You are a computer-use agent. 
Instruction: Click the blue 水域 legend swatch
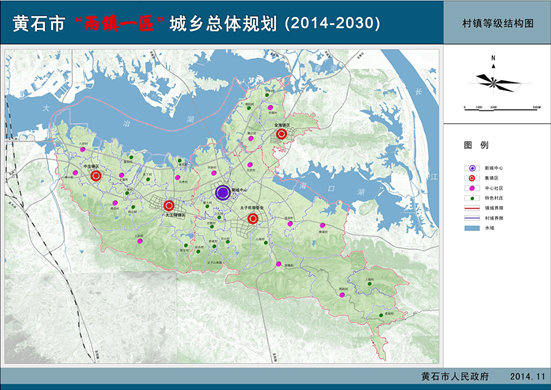pyautogui.click(x=472, y=228)
